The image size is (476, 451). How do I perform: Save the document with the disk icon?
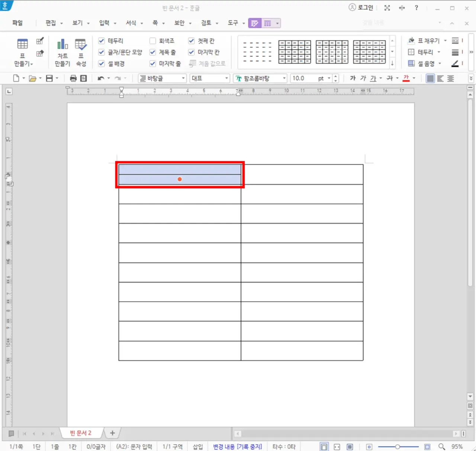point(49,78)
